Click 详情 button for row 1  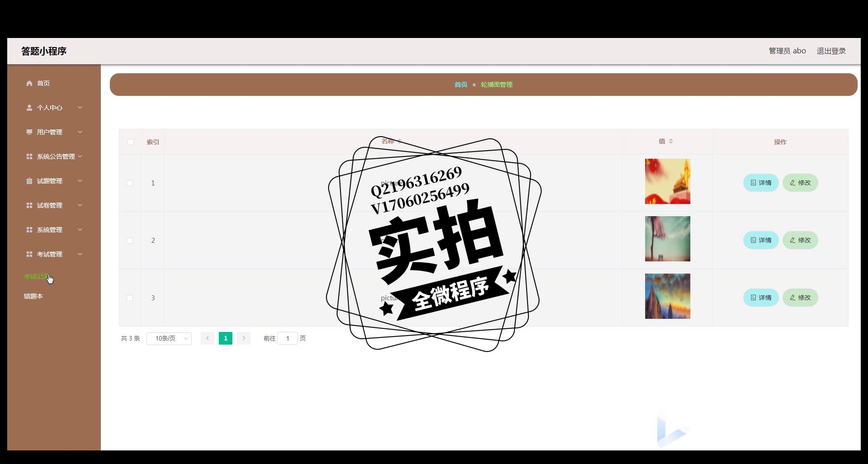pyautogui.click(x=761, y=183)
